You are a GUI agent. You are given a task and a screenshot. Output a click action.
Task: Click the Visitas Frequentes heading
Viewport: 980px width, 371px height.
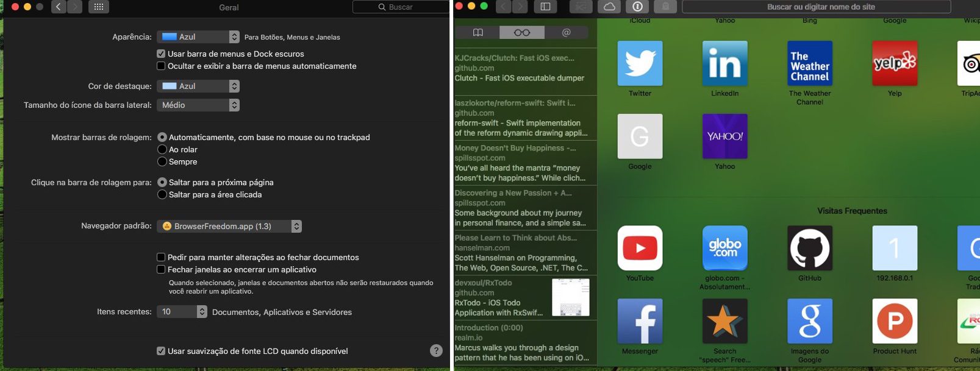(852, 211)
